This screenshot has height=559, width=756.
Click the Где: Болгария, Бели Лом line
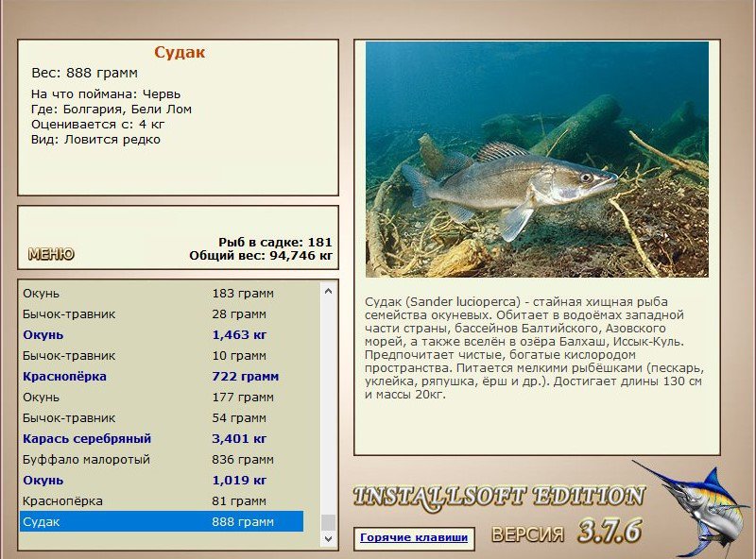click(112, 110)
